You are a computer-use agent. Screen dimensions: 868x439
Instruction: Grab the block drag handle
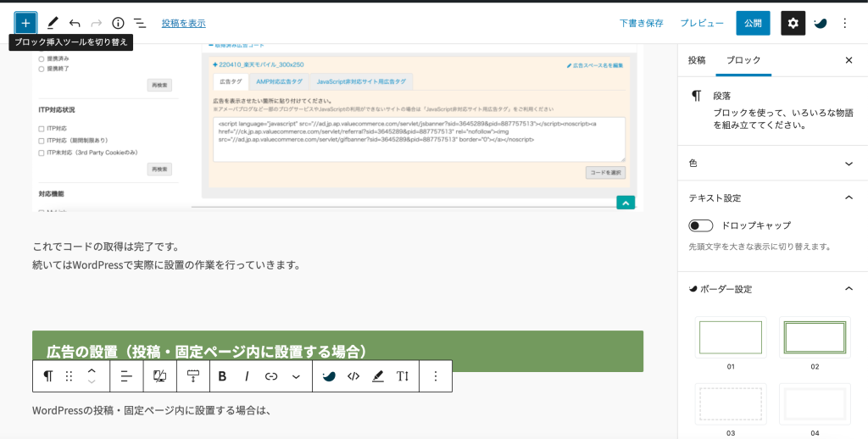pyautogui.click(x=70, y=376)
